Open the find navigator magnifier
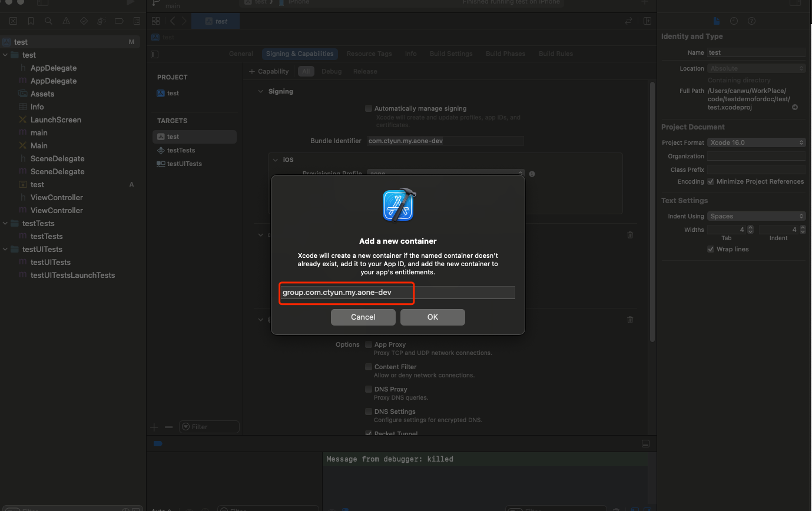The width and height of the screenshot is (812, 511). click(x=48, y=21)
